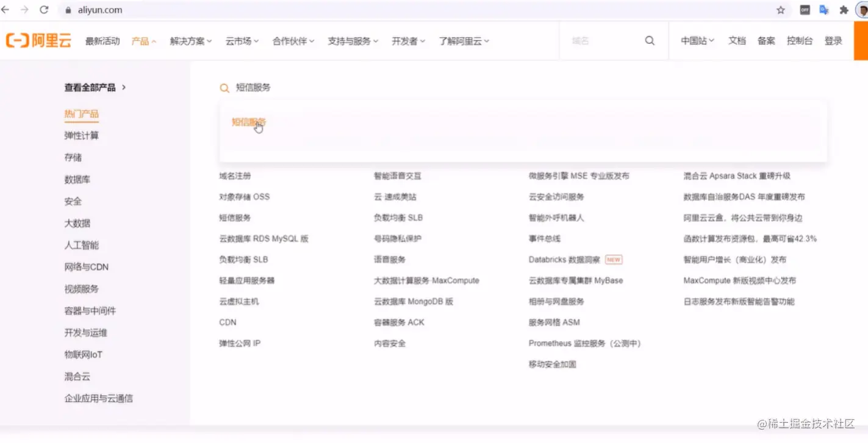Expand the 云市场 menu

tap(242, 41)
